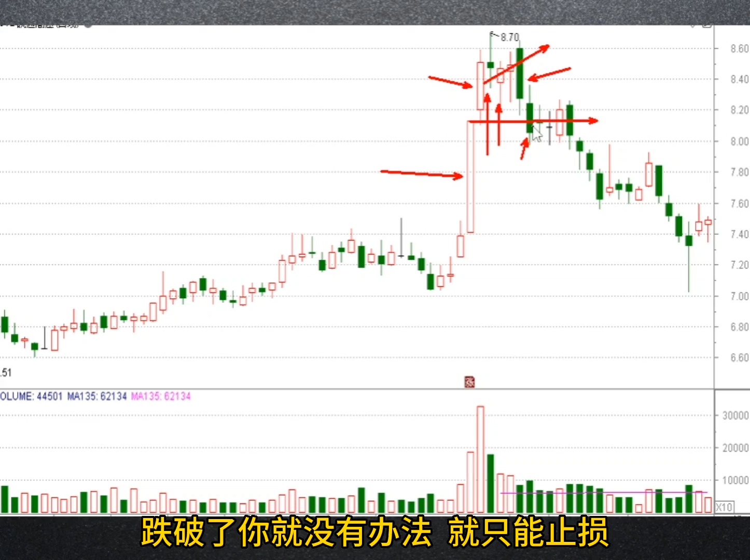Click the 8.20 price axis label

[740, 110]
